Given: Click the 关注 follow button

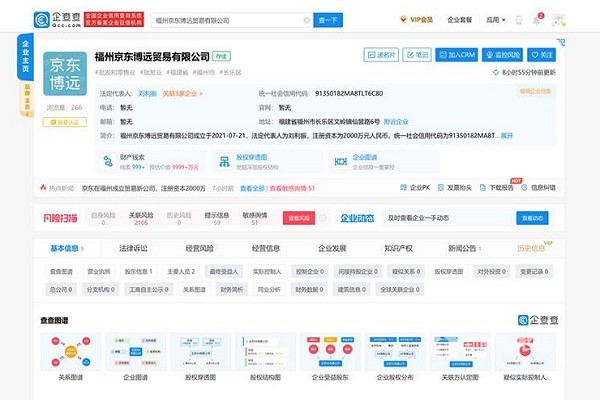Looking at the screenshot, I should pos(541,55).
